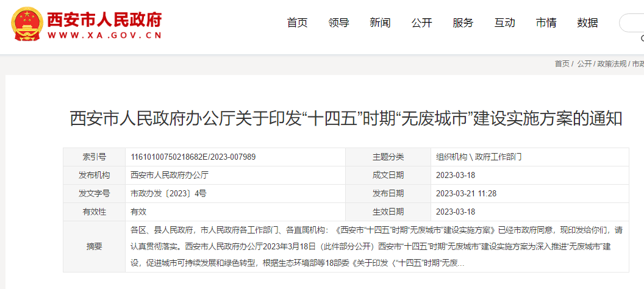This screenshot has height=289, width=644.
Task: Open the 市情 navigation menu item
Action: pos(546,23)
